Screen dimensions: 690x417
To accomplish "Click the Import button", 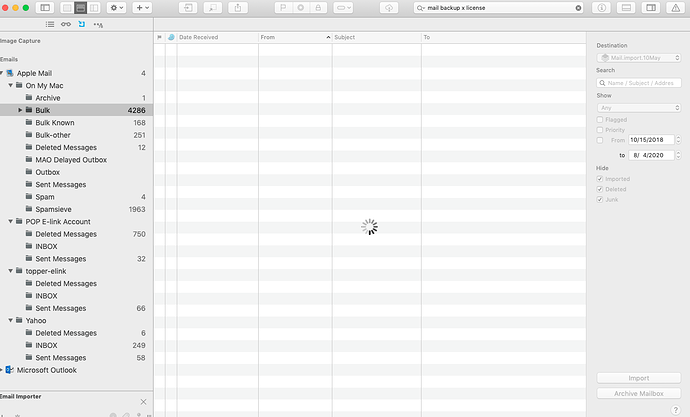I will pos(639,378).
